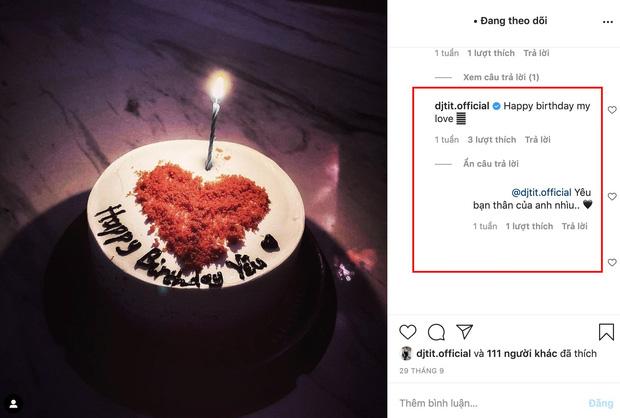Like the 'Happy birthday my love' comment
This screenshot has height=418, width=620.
point(612,111)
